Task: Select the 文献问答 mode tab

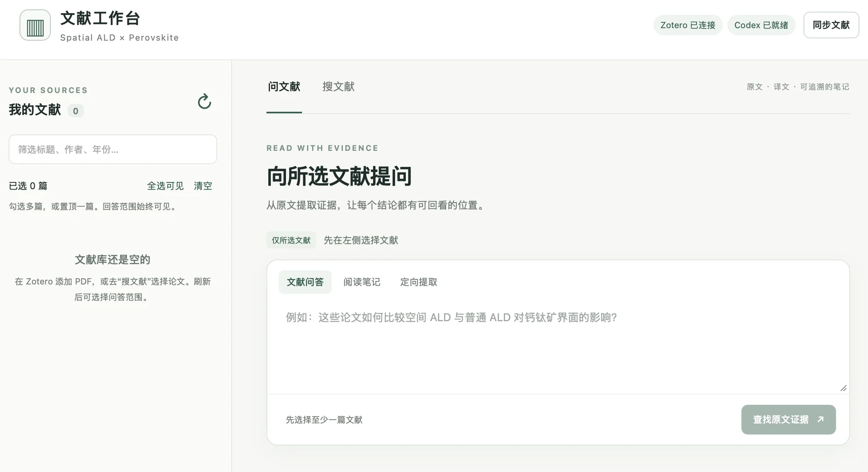Action: coord(305,282)
